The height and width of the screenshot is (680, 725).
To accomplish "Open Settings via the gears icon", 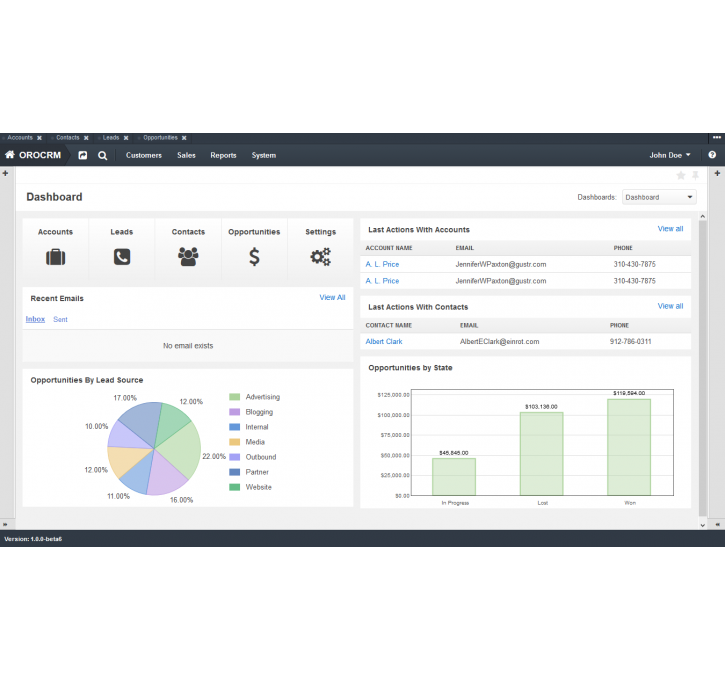I will click(320, 257).
